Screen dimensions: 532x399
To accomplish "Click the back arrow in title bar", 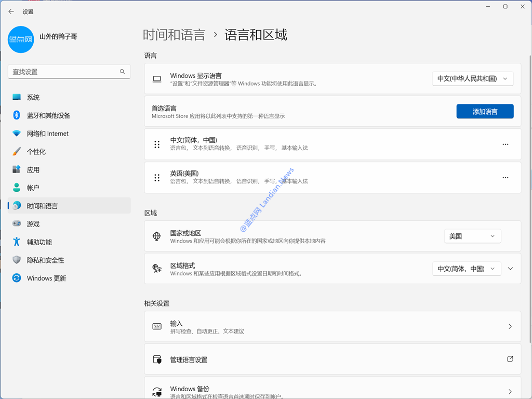I will (11, 11).
